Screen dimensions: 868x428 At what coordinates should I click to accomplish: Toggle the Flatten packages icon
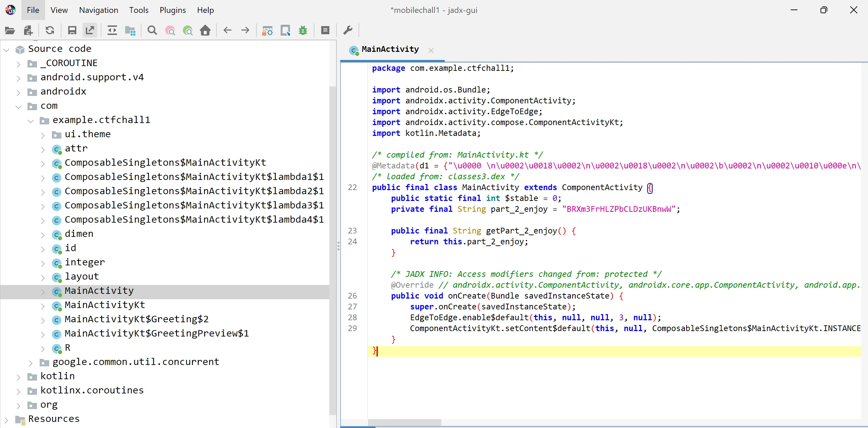[130, 30]
